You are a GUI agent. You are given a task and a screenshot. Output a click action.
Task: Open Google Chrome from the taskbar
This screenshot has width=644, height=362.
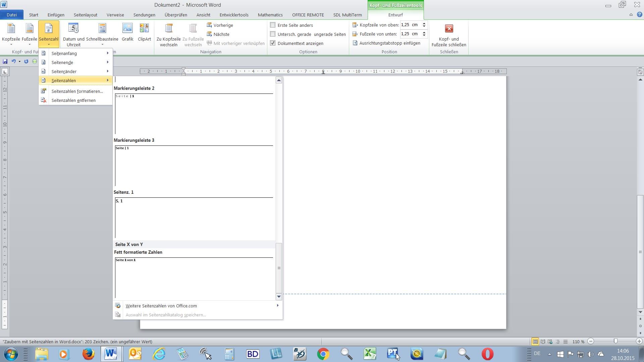[x=323, y=354]
